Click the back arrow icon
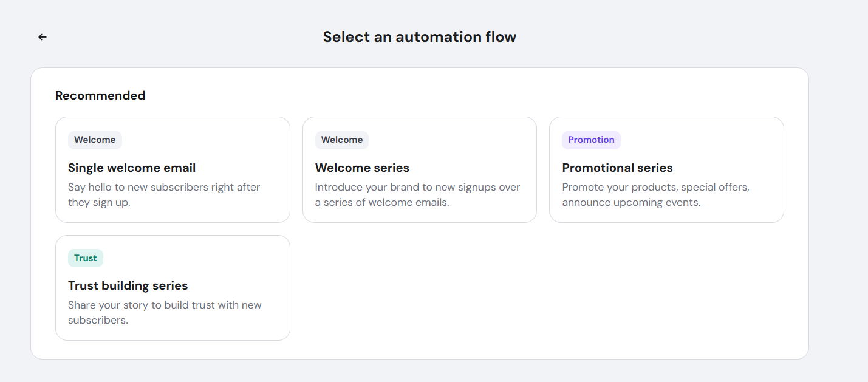 pyautogui.click(x=43, y=37)
